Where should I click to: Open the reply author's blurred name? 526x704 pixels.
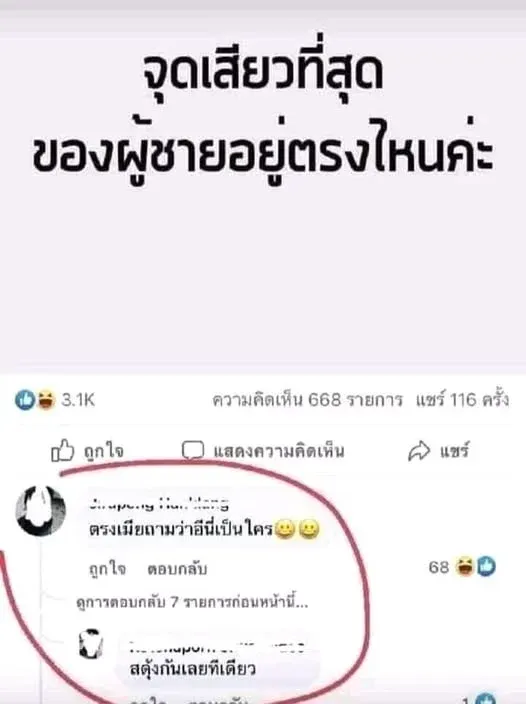coord(217,648)
